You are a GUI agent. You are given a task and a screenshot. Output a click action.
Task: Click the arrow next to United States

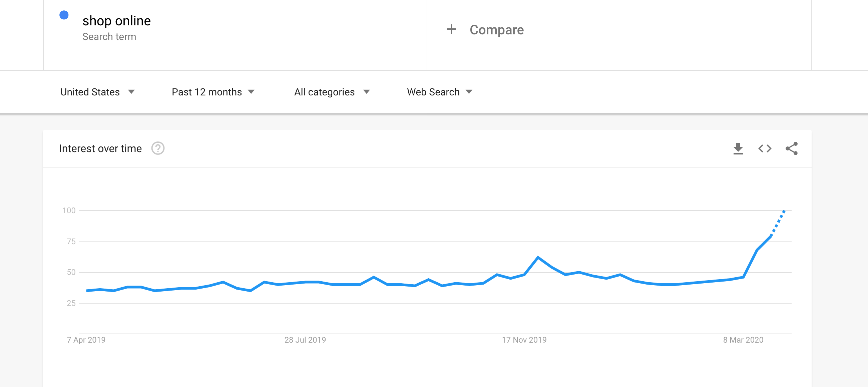(131, 92)
